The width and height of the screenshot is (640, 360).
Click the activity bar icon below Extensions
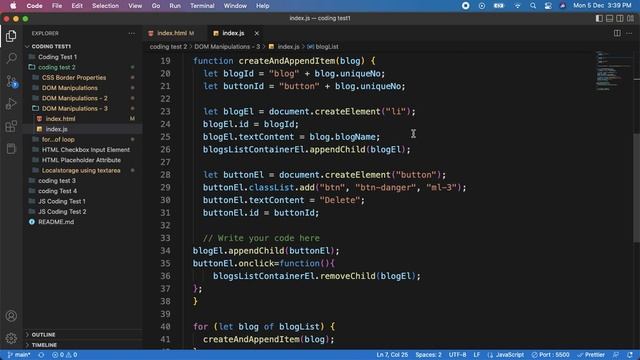click(11, 149)
